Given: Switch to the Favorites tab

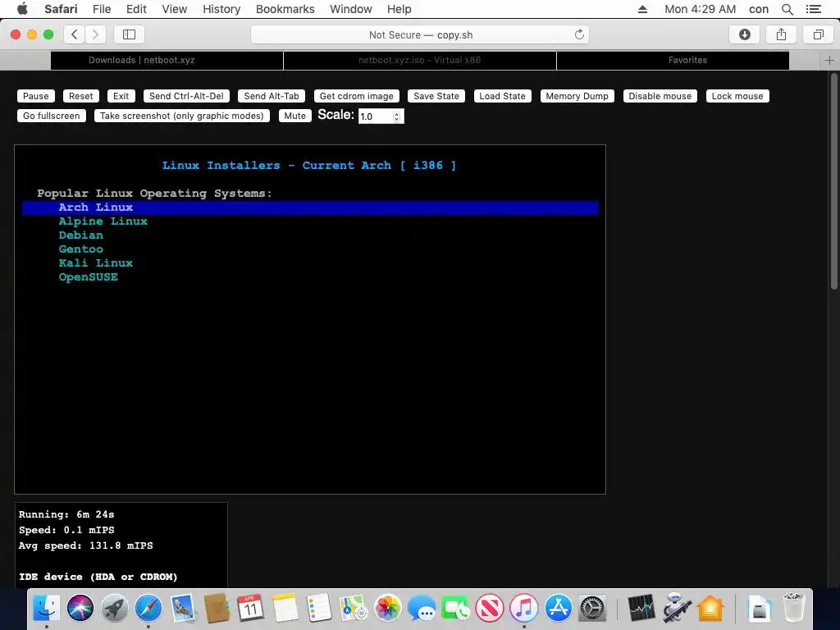Looking at the screenshot, I should pyautogui.click(x=673, y=61).
